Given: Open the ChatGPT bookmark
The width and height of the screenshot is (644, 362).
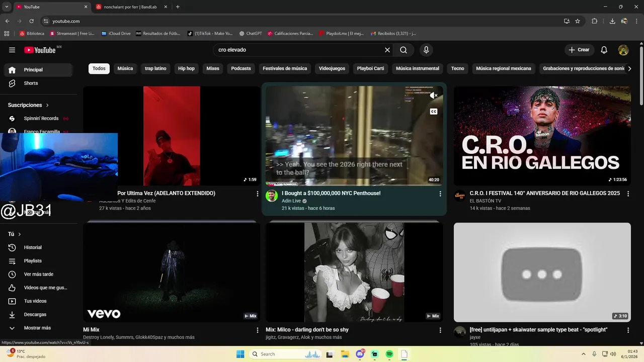Looking at the screenshot, I should click(x=251, y=34).
